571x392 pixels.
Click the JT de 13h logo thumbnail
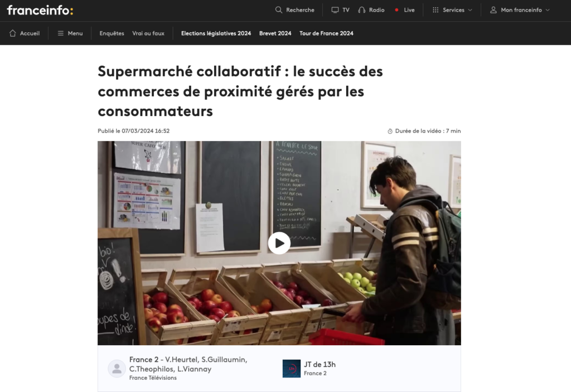[x=291, y=369]
